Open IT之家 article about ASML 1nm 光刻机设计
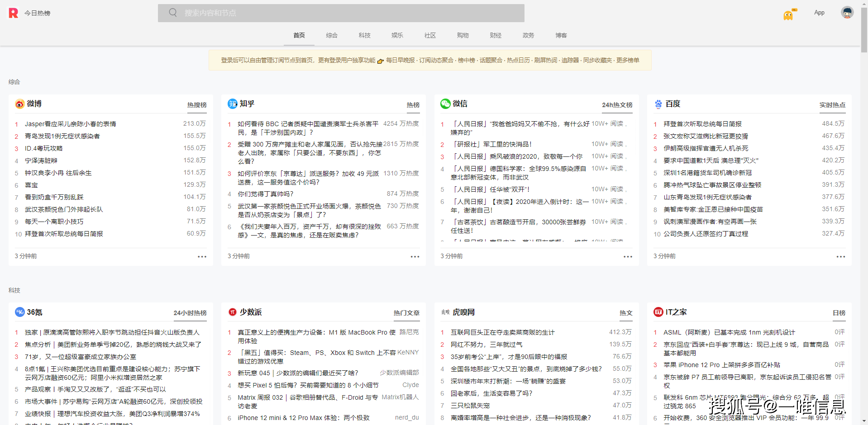868x425 pixels. [x=729, y=332]
